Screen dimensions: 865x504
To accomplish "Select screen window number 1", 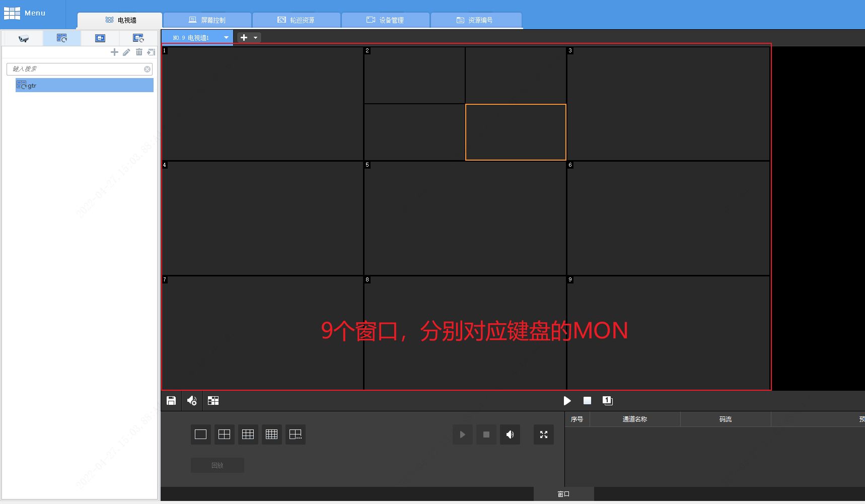I will click(262, 104).
